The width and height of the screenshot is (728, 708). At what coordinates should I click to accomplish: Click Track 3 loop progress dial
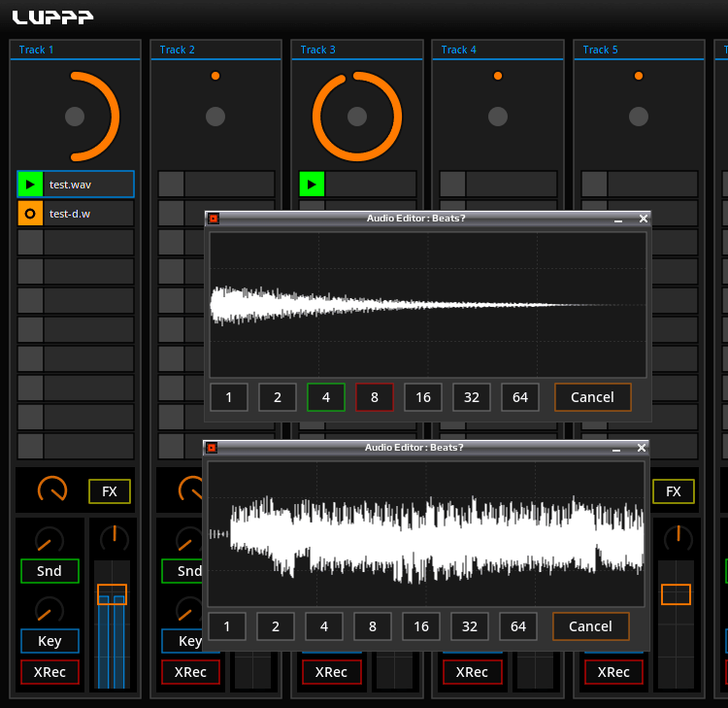(x=357, y=117)
